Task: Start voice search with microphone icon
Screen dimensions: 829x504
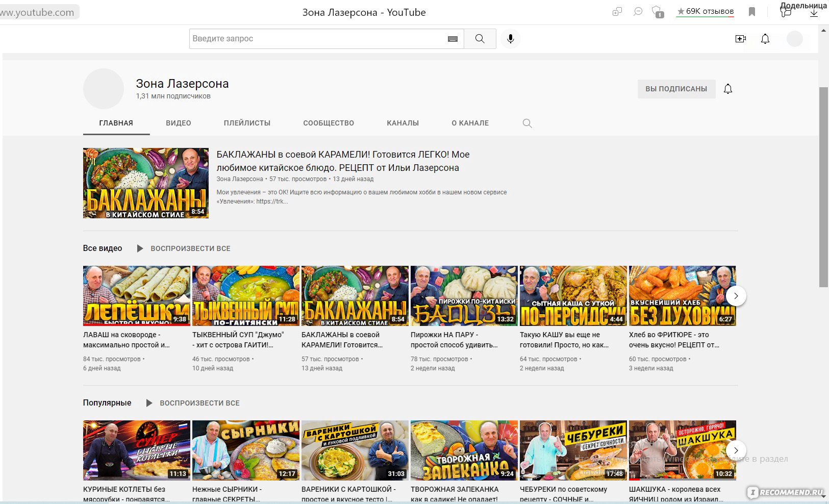Action: tap(510, 39)
